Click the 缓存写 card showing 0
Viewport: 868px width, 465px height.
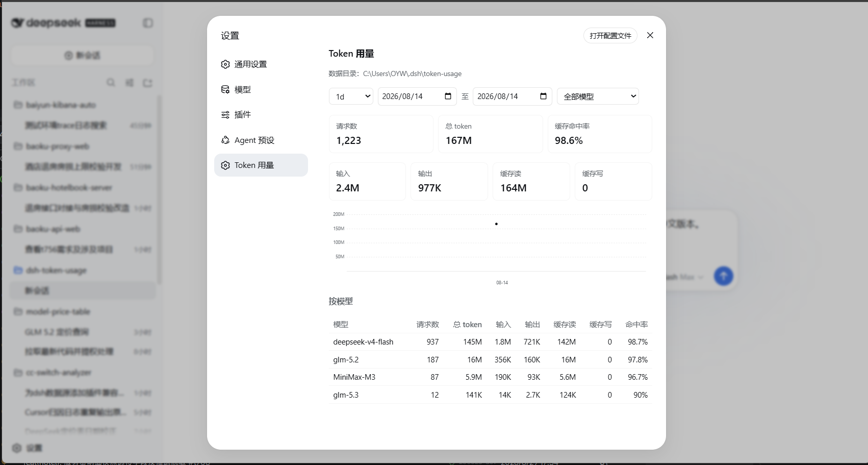coord(613,181)
